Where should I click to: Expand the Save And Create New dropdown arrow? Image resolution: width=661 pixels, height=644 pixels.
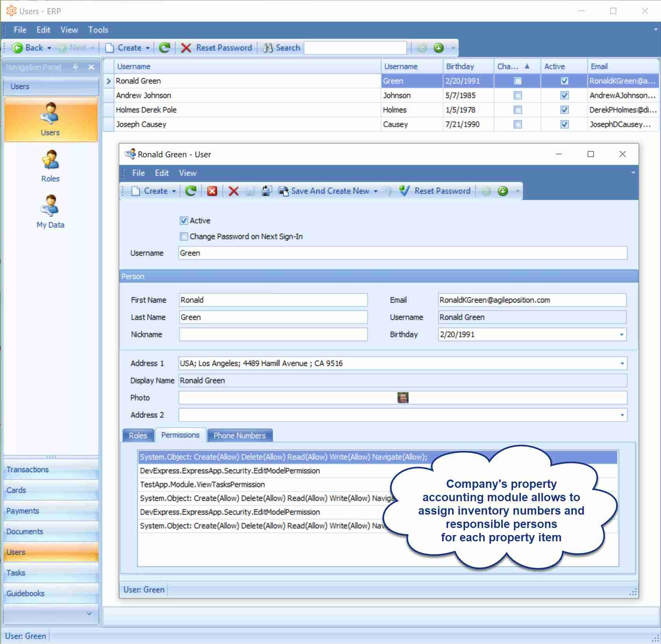click(376, 191)
